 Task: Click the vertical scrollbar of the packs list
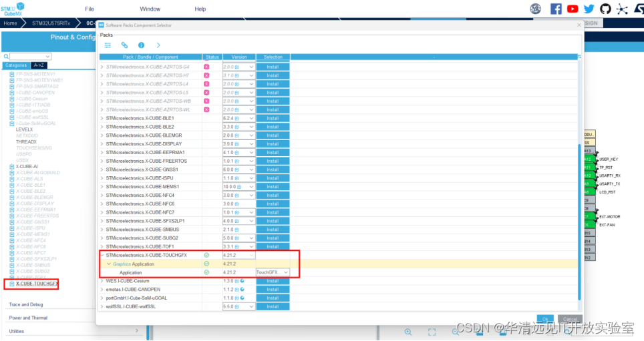pyautogui.click(x=579, y=222)
